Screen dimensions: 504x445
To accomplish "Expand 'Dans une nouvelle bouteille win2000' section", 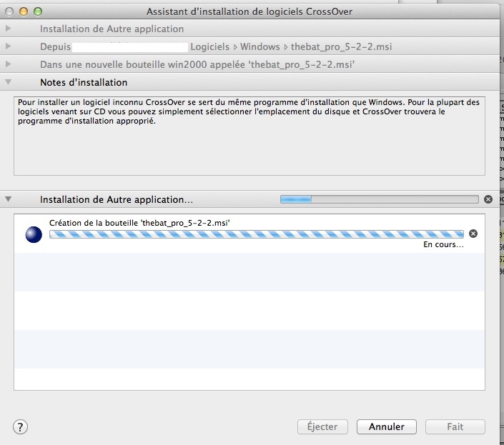I will coord(9,64).
